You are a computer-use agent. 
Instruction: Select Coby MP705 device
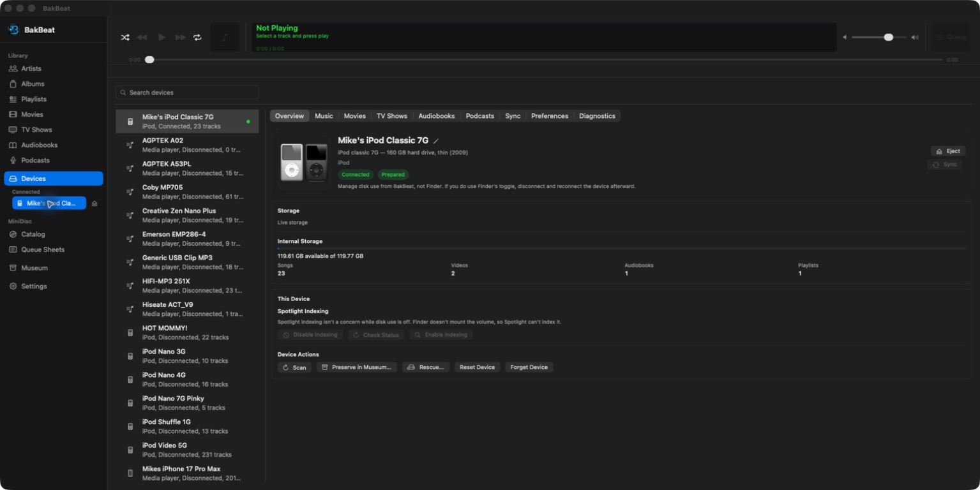[187, 192]
